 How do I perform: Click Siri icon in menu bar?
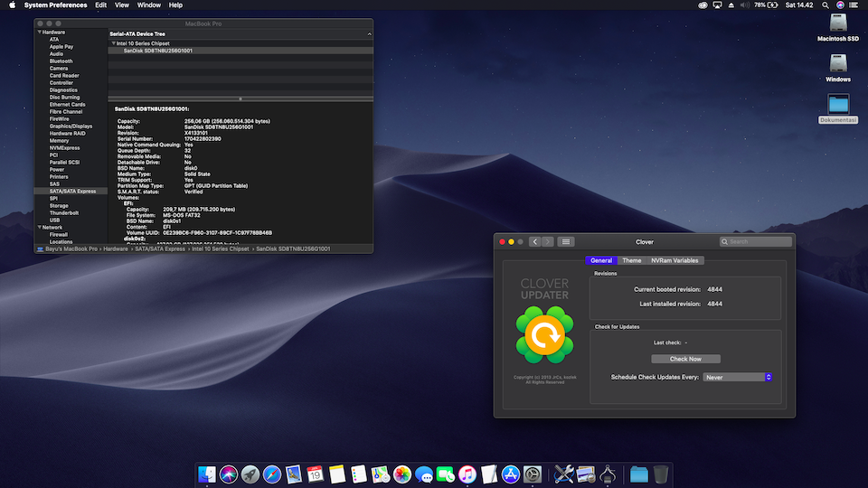click(840, 5)
